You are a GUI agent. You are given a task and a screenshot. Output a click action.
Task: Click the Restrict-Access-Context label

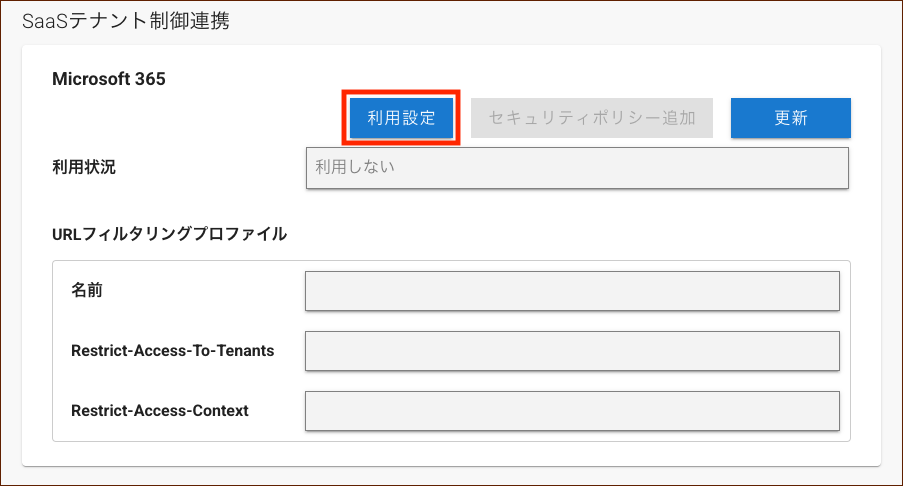point(160,411)
